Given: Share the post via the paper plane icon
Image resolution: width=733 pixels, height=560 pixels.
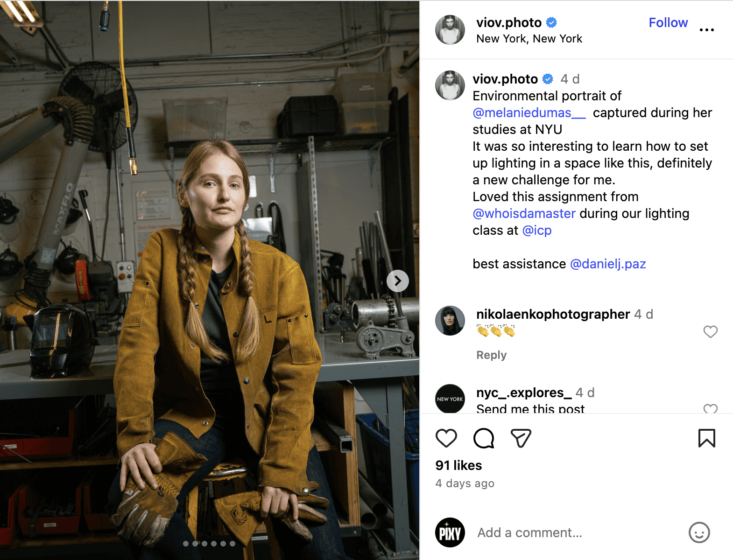Looking at the screenshot, I should [520, 438].
